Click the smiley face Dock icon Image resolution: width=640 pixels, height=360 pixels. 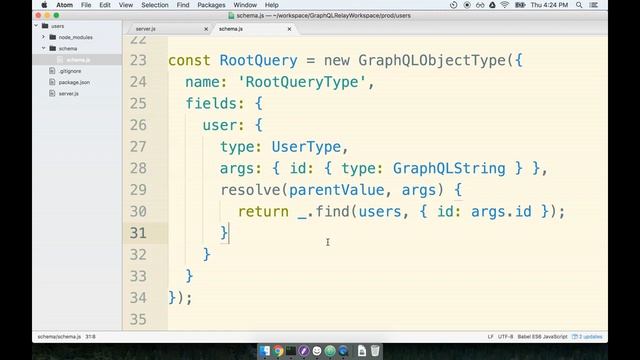tap(317, 351)
